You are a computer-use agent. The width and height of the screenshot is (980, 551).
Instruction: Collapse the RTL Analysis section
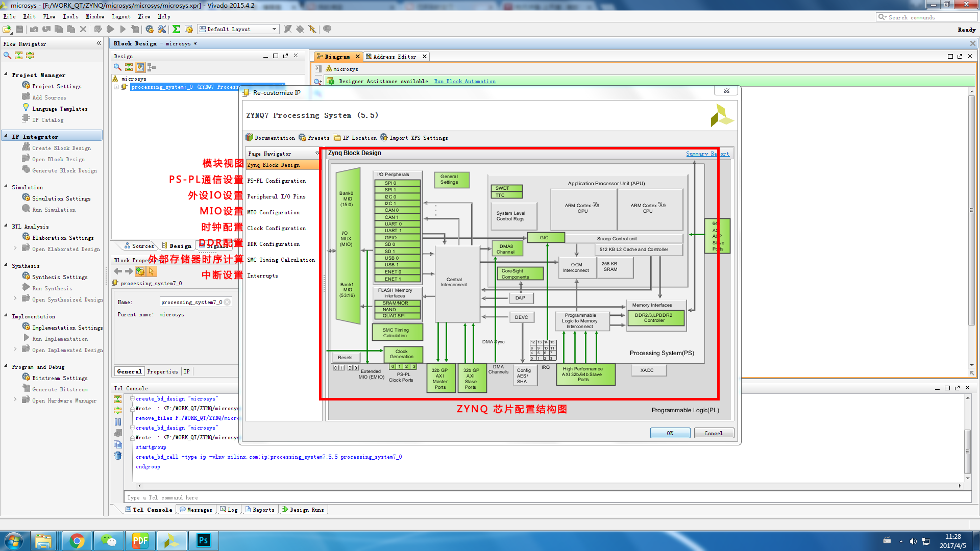tap(6, 226)
